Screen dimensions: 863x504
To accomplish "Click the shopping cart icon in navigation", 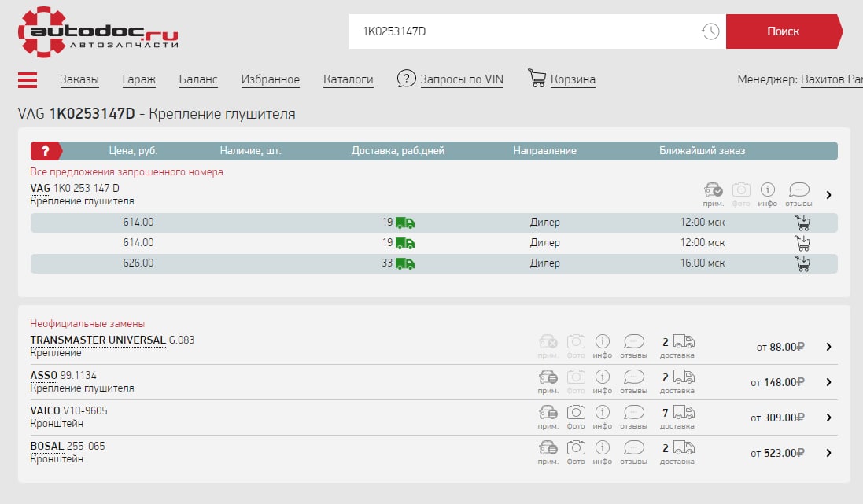I will tap(537, 78).
